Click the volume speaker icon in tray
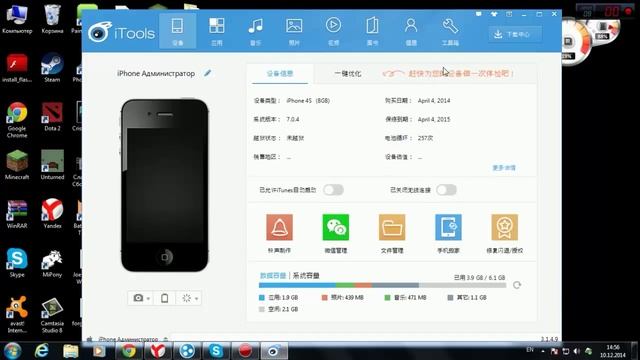Viewport: 640px width, 360px height. [x=576, y=351]
